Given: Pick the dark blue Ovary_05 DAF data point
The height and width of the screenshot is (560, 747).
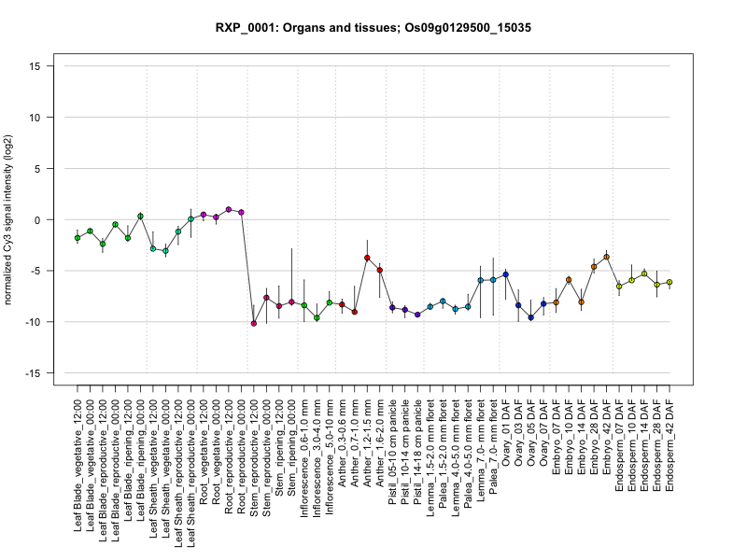Looking at the screenshot, I should point(531,317).
